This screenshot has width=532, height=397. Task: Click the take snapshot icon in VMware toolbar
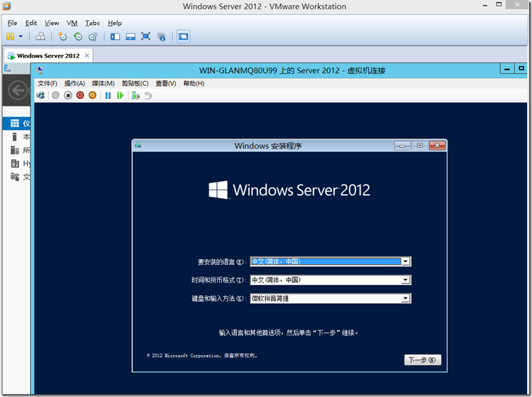point(62,36)
